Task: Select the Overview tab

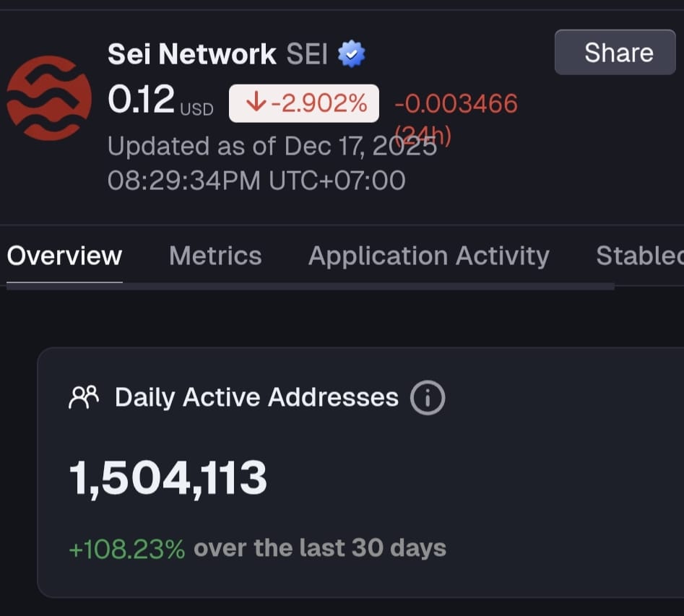Action: 64,256
